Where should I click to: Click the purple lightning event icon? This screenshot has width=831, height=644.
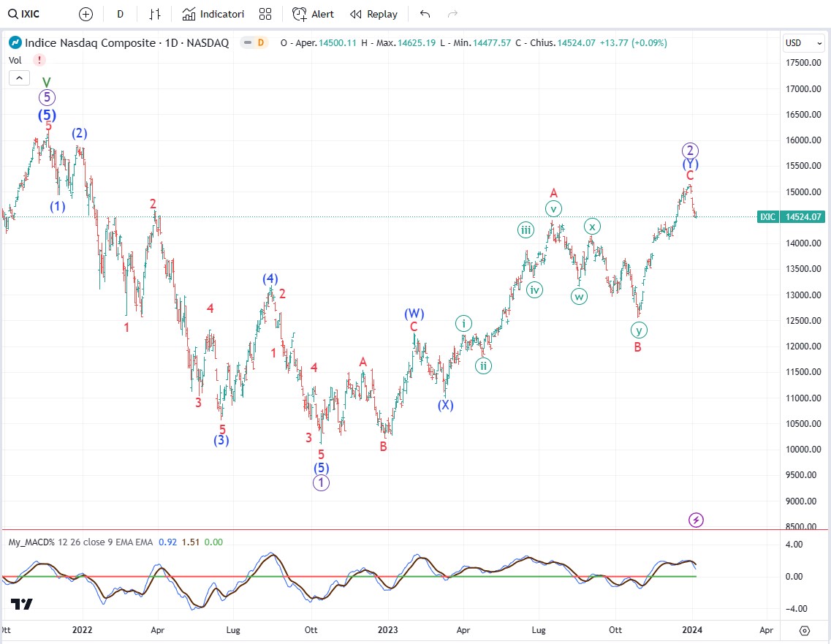click(696, 520)
